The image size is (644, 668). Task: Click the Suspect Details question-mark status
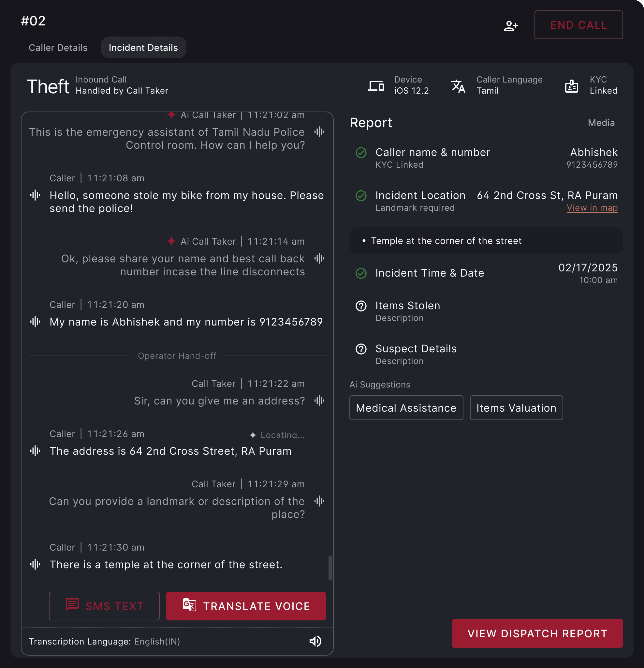tap(361, 349)
